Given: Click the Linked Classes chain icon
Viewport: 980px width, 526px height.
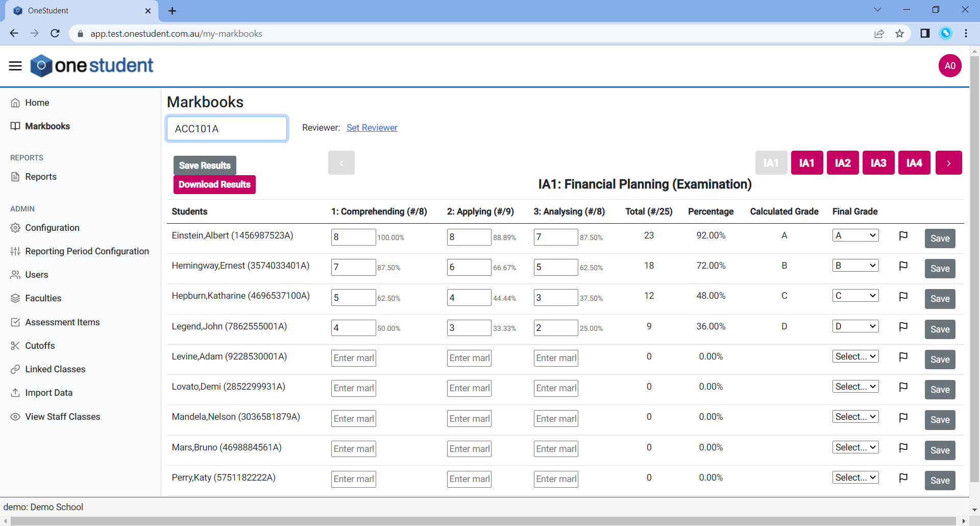Looking at the screenshot, I should coord(15,369).
